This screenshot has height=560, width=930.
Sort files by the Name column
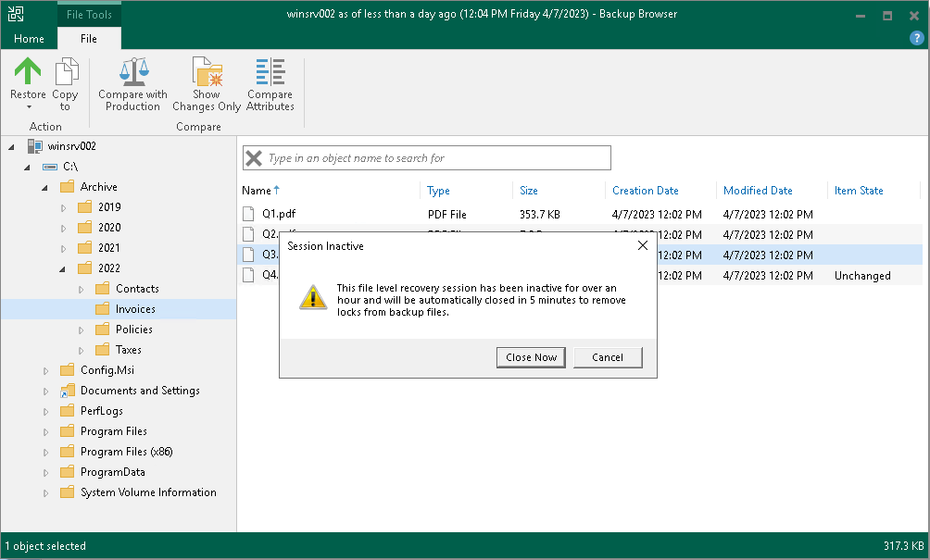pyautogui.click(x=255, y=190)
